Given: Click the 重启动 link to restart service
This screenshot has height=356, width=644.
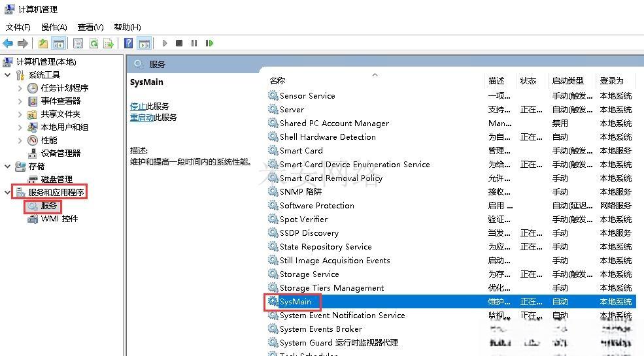Looking at the screenshot, I should [142, 118].
